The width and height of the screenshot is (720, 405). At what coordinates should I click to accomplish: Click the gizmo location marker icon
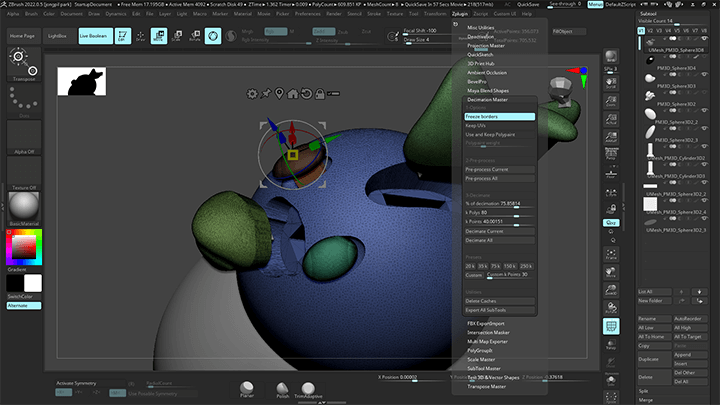tap(279, 94)
